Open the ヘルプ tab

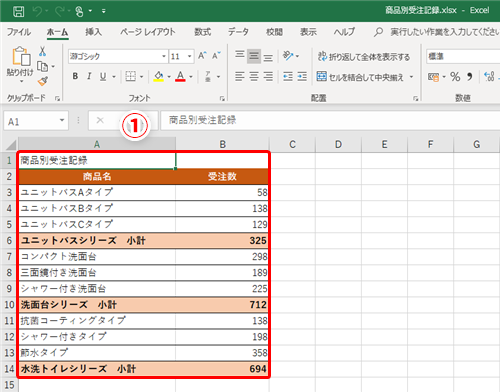pos(344,32)
